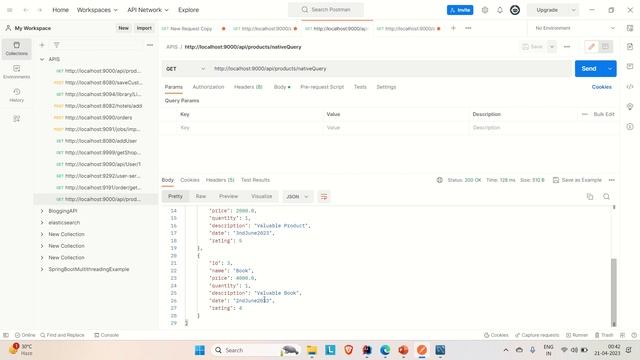
Task: Click the network globe icon near Status
Action: pyautogui.click(x=440, y=180)
